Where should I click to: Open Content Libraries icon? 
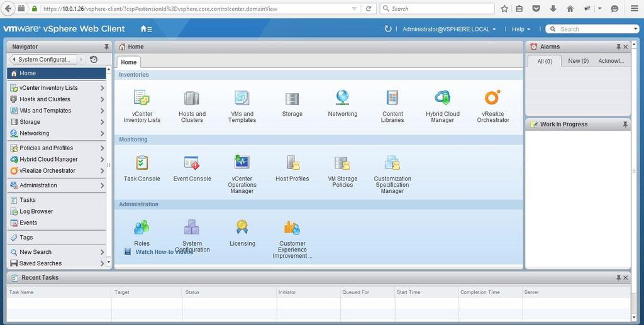point(392,97)
